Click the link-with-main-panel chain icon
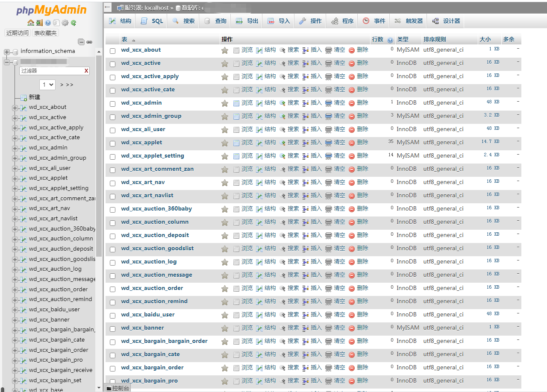 click(89, 42)
